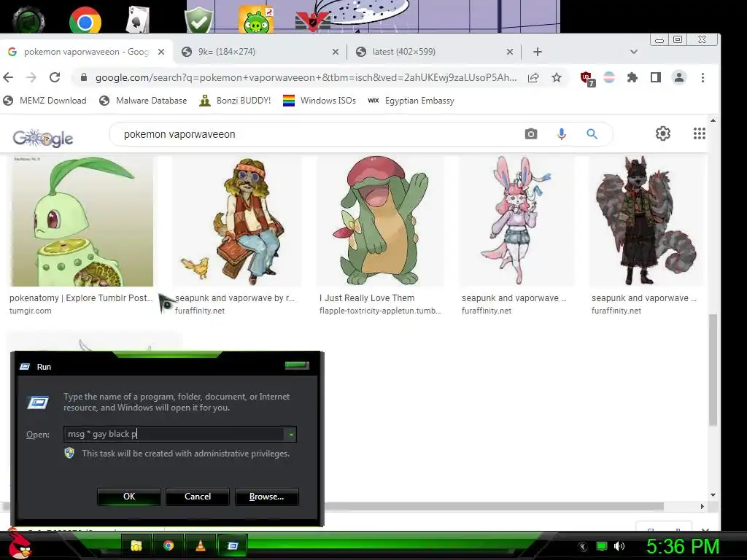Open Malware Database bookmark

pyautogui.click(x=143, y=101)
